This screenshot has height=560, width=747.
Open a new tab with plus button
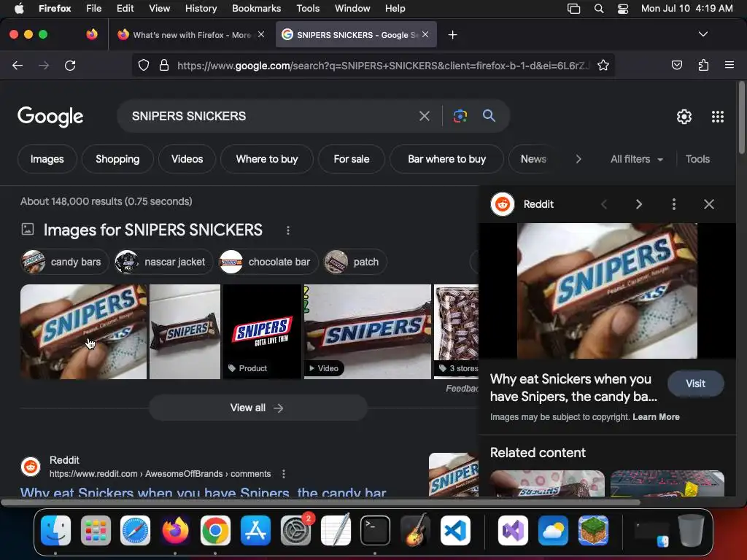coord(452,35)
